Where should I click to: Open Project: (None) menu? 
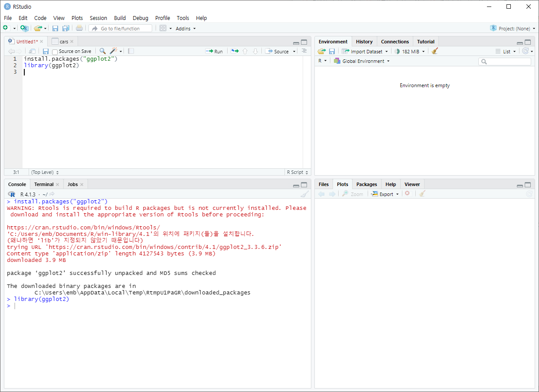513,28
